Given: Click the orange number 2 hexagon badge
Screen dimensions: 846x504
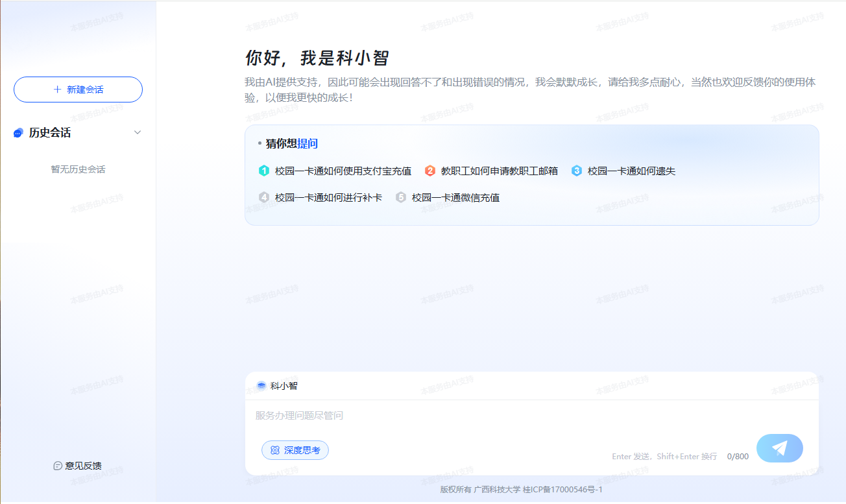Looking at the screenshot, I should [x=430, y=171].
